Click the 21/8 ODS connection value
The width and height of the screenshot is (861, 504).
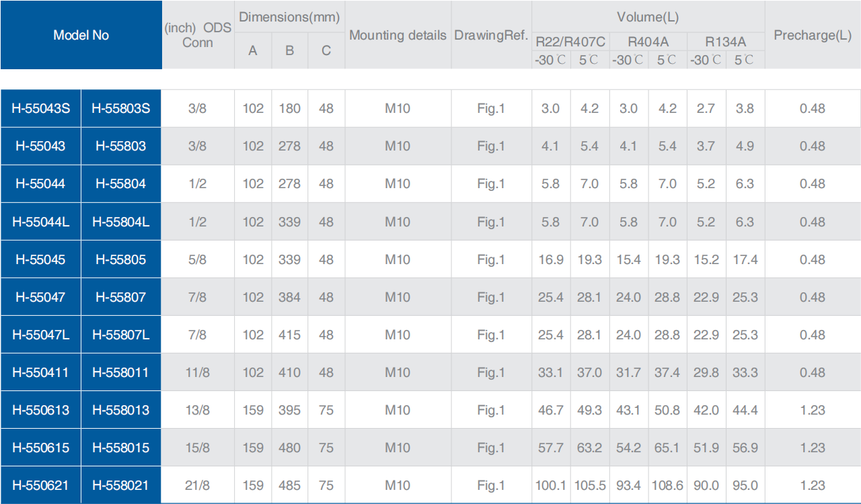(198, 485)
